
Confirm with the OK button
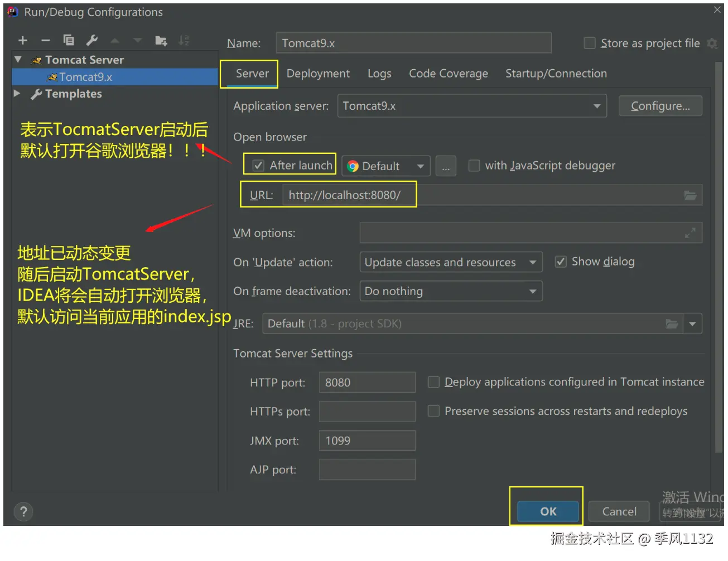(x=548, y=511)
